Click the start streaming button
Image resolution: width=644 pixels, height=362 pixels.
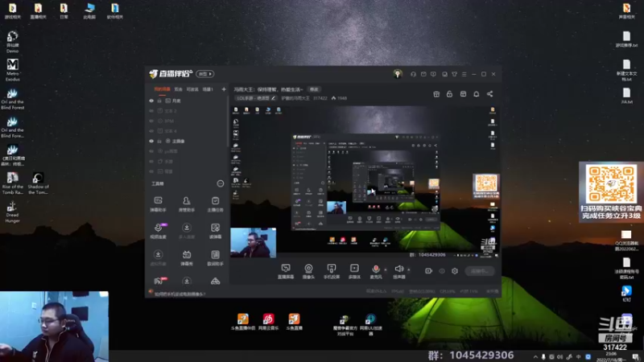click(x=480, y=271)
